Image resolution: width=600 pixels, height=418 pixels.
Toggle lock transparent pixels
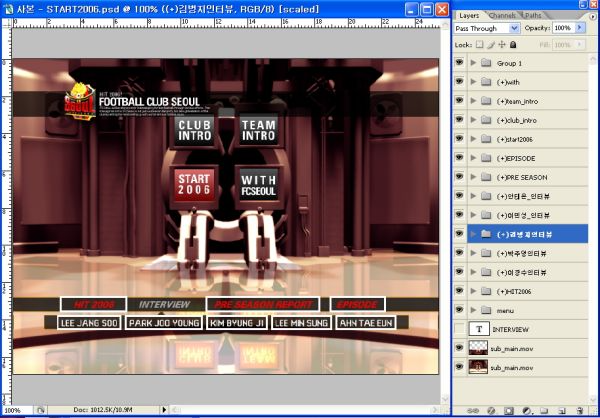[x=480, y=45]
